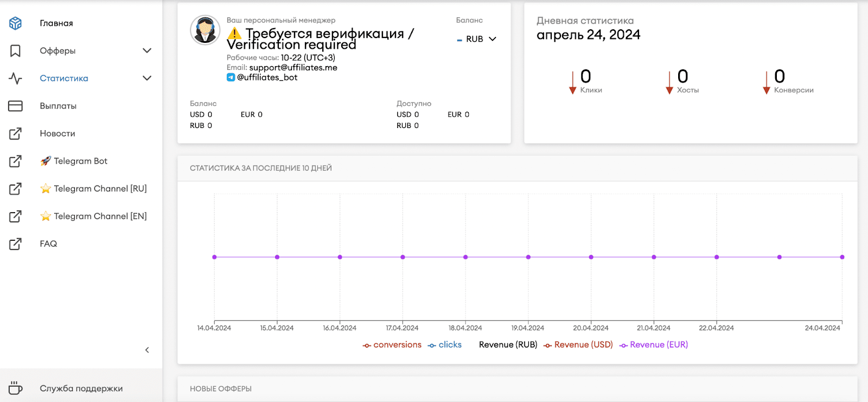Toggle Revenue (EUR) purple legend marker
This screenshot has width=868, height=402.
point(624,345)
